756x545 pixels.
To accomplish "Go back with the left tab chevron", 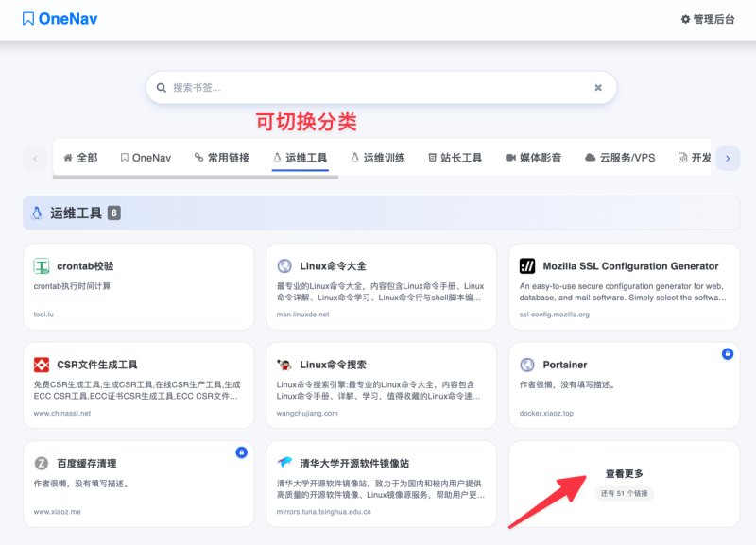I will pyautogui.click(x=35, y=159).
